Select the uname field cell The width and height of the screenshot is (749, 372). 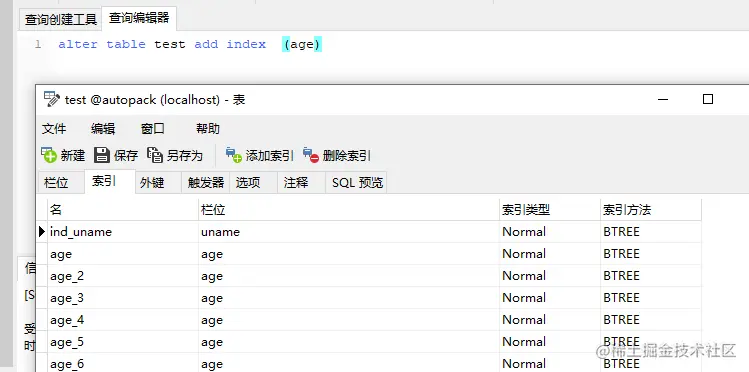349,232
